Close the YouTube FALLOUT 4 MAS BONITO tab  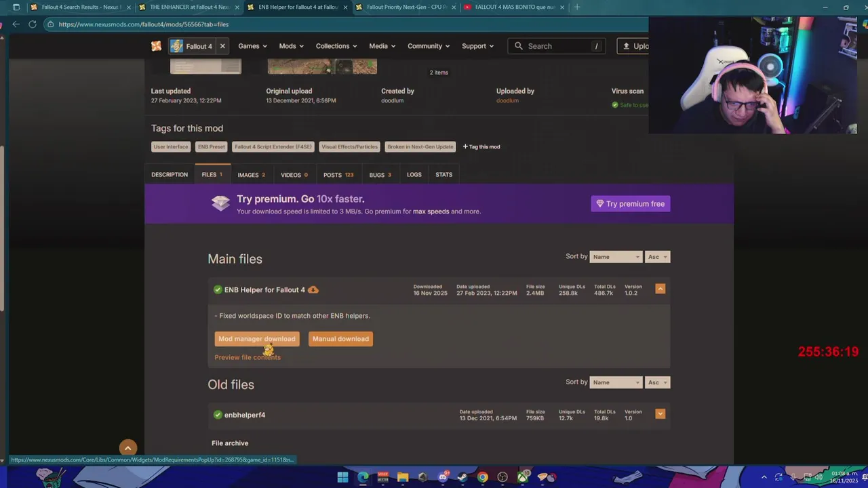pos(562,7)
